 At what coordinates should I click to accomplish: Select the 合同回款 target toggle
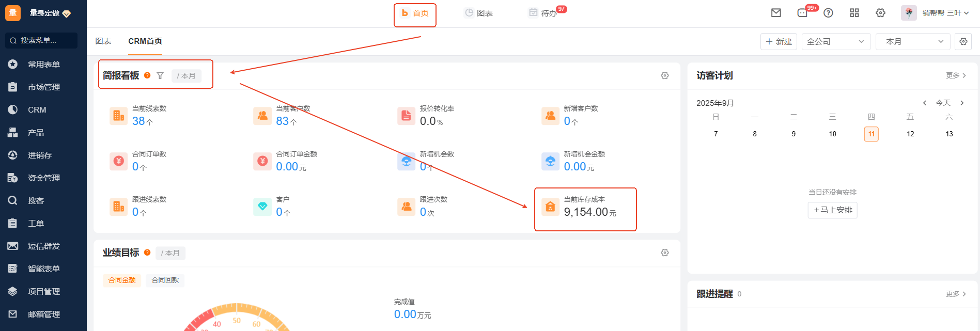click(165, 280)
